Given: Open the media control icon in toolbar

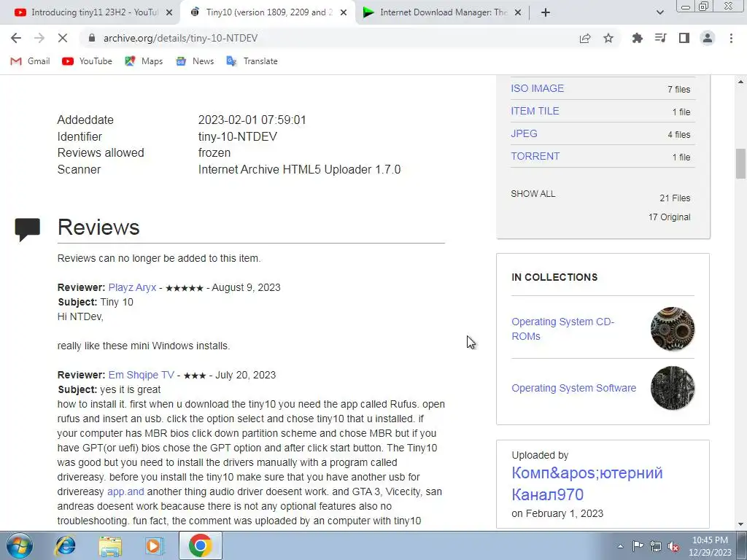Looking at the screenshot, I should pyautogui.click(x=660, y=38).
